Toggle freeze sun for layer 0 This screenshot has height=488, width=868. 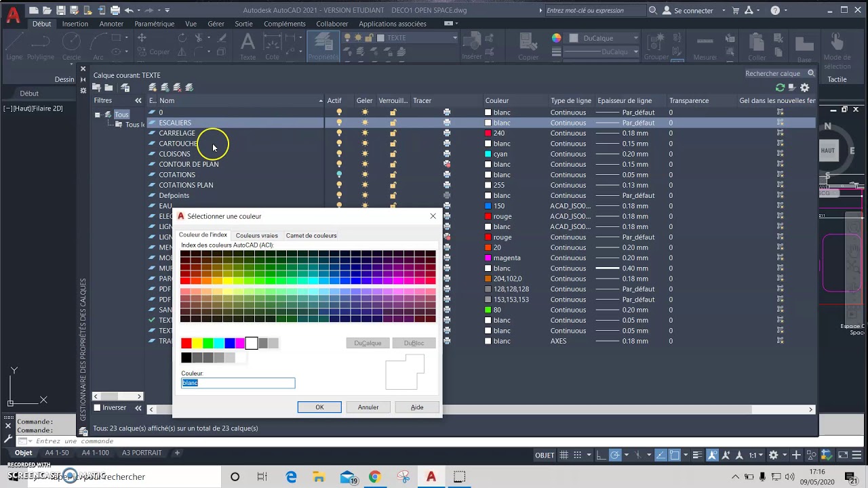point(365,113)
